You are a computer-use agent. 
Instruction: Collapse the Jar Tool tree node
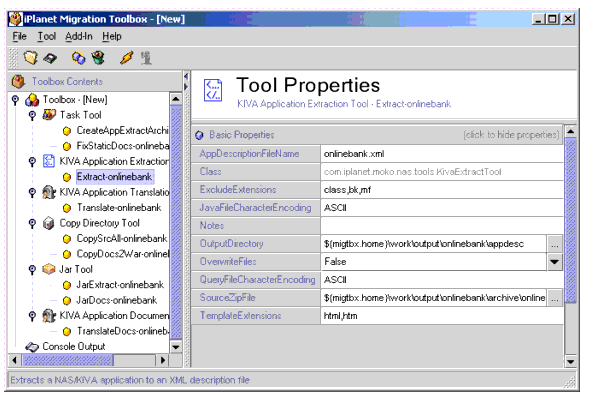tap(33, 269)
